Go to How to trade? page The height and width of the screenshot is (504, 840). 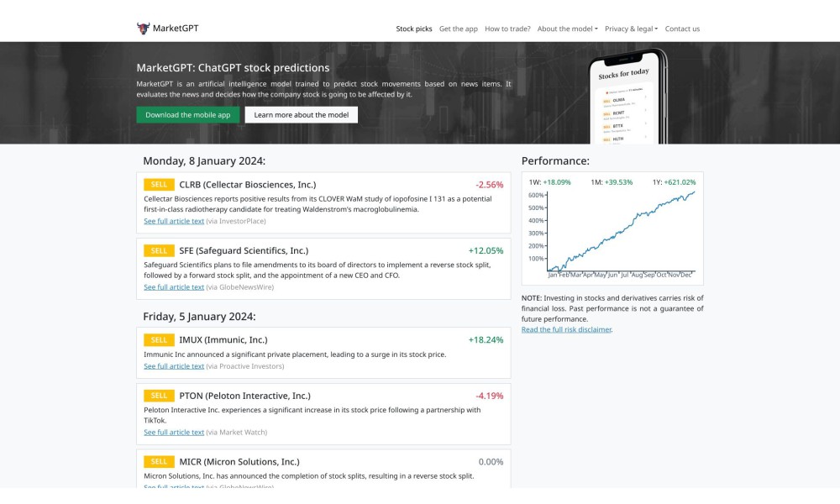pos(507,29)
